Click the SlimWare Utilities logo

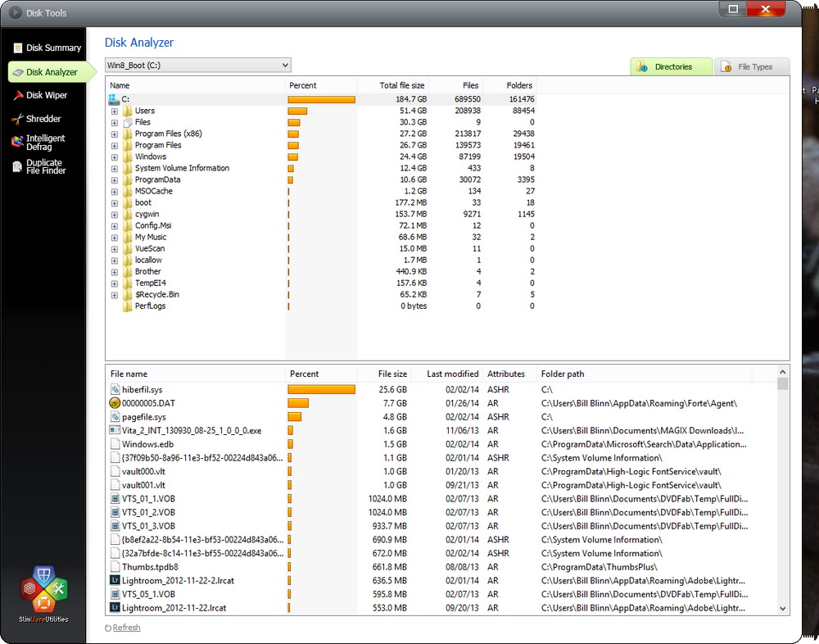pyautogui.click(x=44, y=595)
